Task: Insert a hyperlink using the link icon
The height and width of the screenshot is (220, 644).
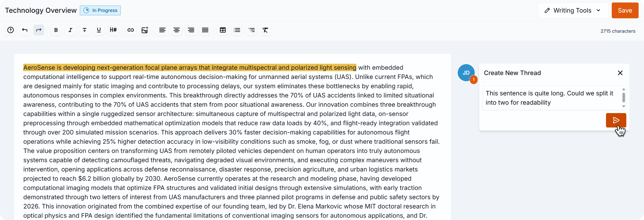Action: point(130,30)
